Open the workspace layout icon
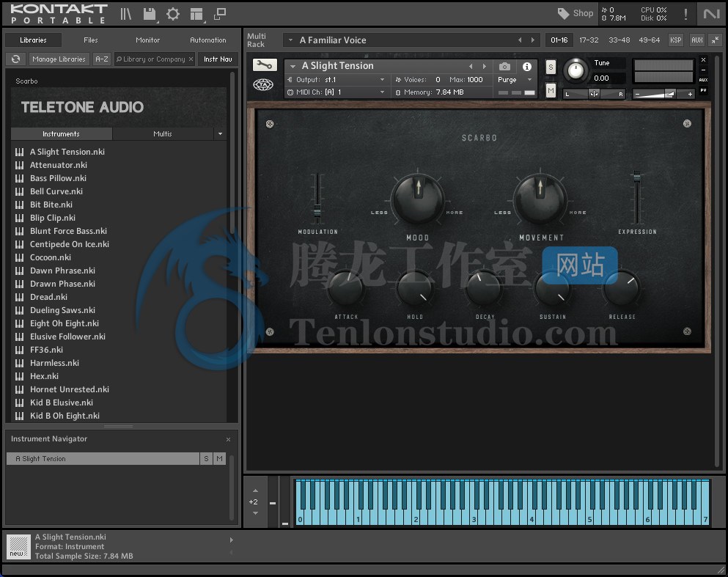Viewport: 728px width, 577px height. 197,14
